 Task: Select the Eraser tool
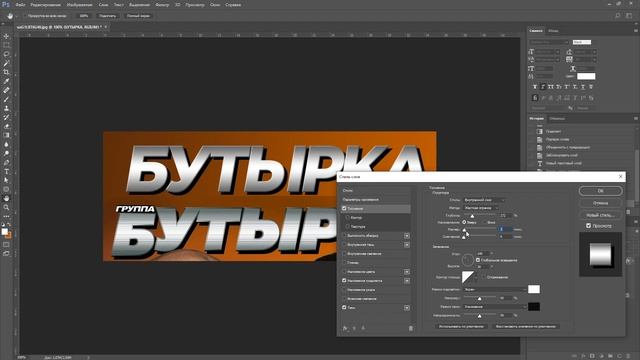coord(6,126)
